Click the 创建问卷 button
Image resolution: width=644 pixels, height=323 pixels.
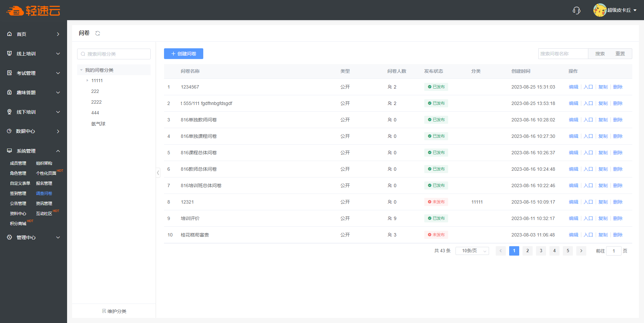coord(183,54)
